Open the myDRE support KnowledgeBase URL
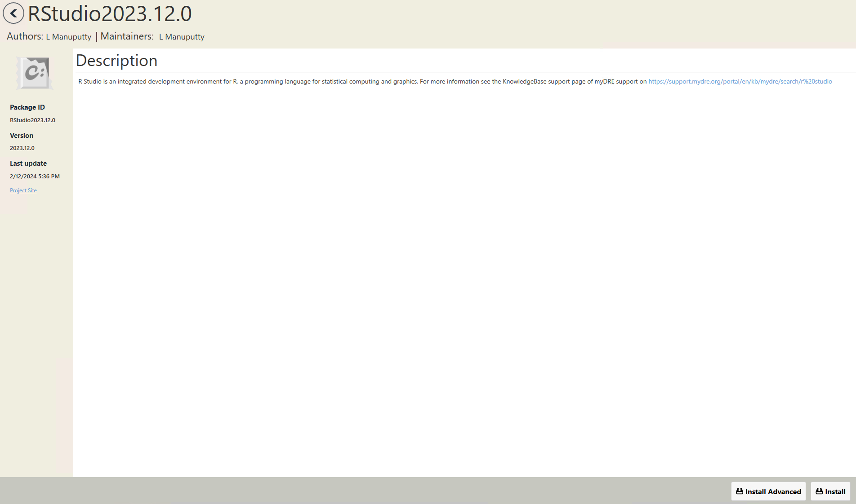The width and height of the screenshot is (856, 504). click(740, 81)
